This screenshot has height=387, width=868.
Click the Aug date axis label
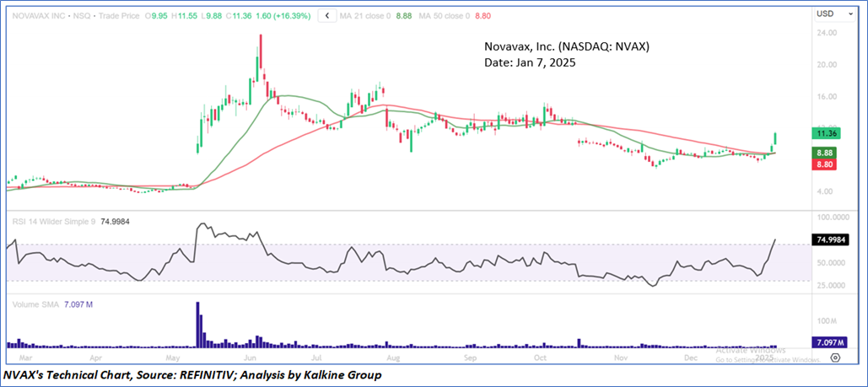394,357
